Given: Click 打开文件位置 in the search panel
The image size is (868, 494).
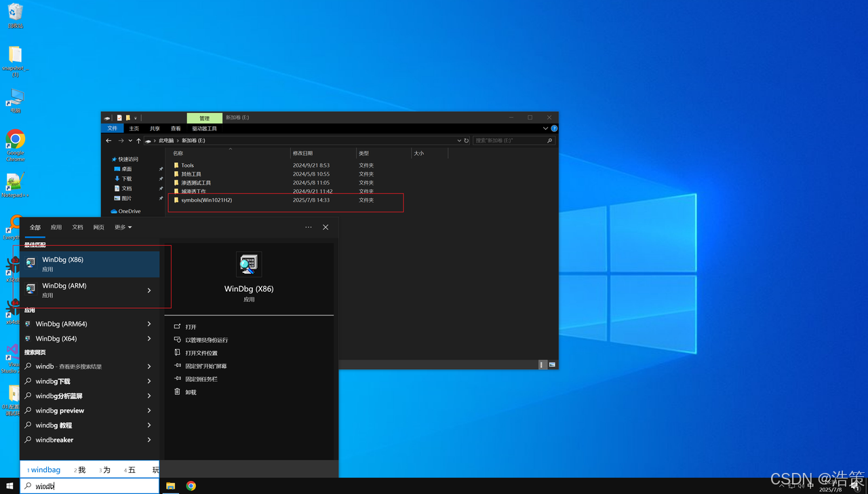Looking at the screenshot, I should pyautogui.click(x=201, y=353).
